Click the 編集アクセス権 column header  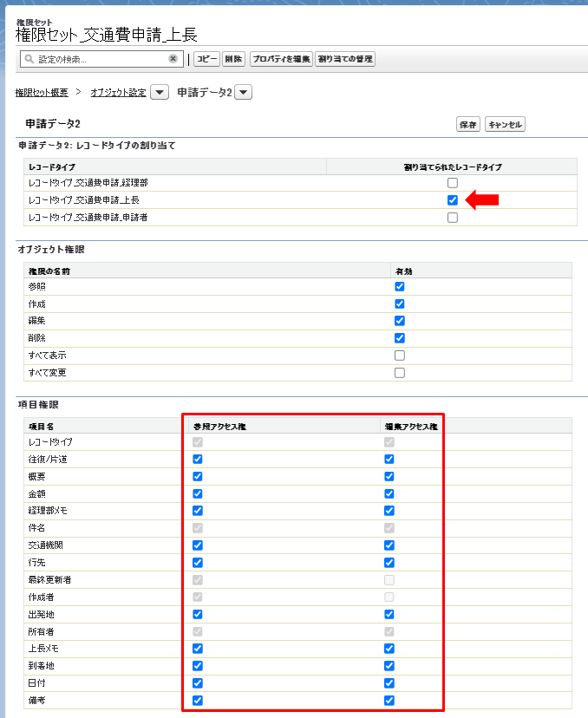click(411, 427)
